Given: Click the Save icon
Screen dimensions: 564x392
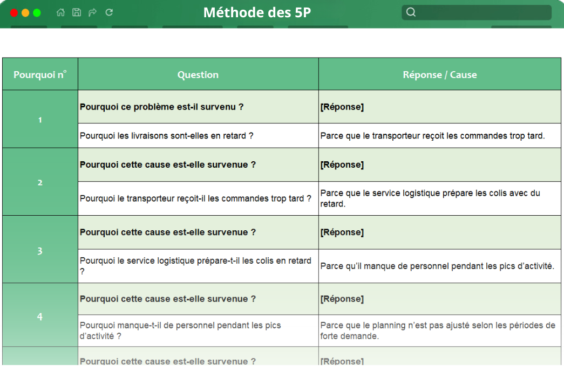Looking at the screenshot, I should click(x=76, y=12).
